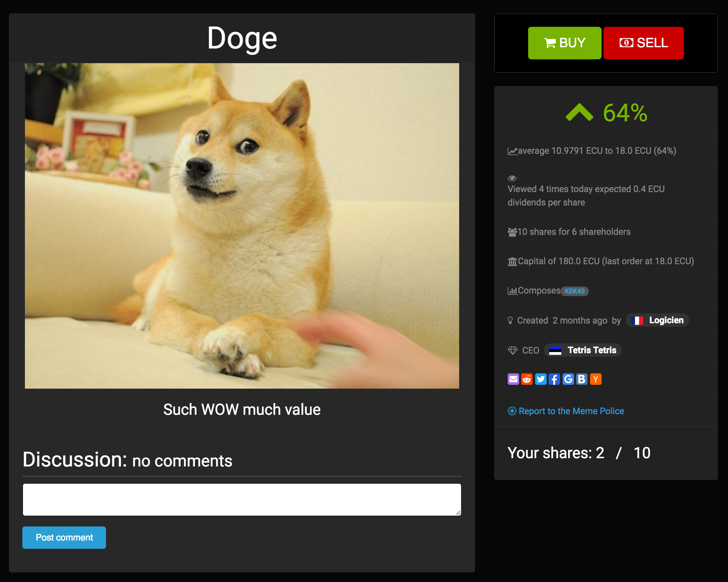Click the money bill icon in SELL

[x=626, y=42]
